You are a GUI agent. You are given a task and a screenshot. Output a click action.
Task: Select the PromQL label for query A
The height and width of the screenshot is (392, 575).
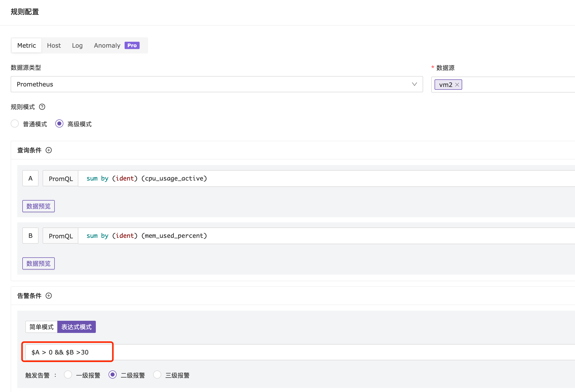[61, 179]
